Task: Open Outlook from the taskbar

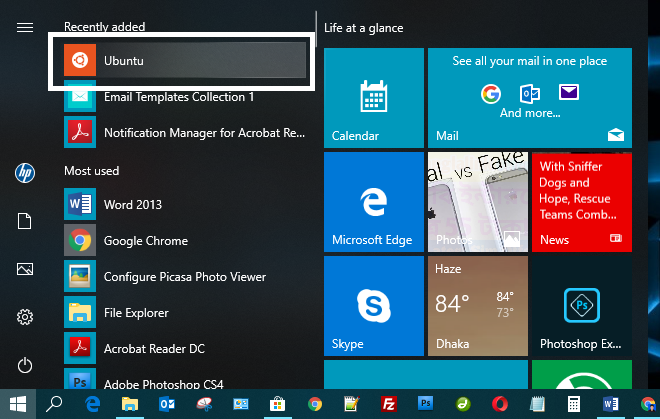Action: click(167, 404)
